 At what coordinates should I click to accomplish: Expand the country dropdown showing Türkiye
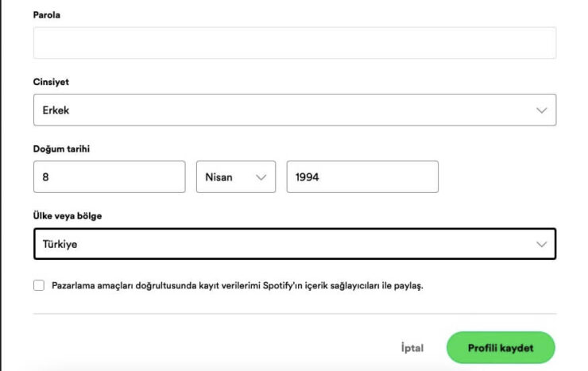coord(294,245)
